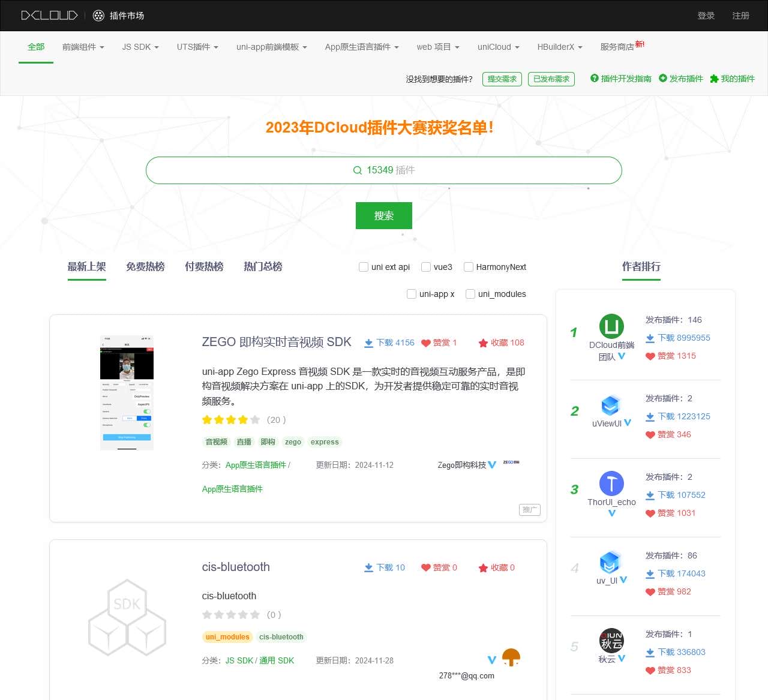This screenshot has width=768, height=700.
Task: Click the star favorite icon for ZEGO SDK
Action: tap(483, 343)
